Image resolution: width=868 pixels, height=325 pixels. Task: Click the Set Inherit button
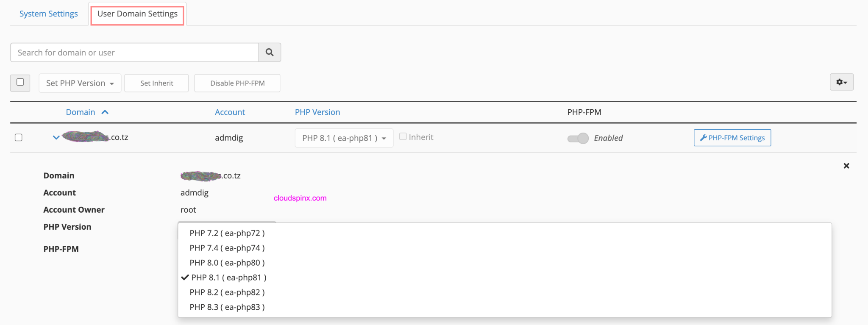[156, 83]
